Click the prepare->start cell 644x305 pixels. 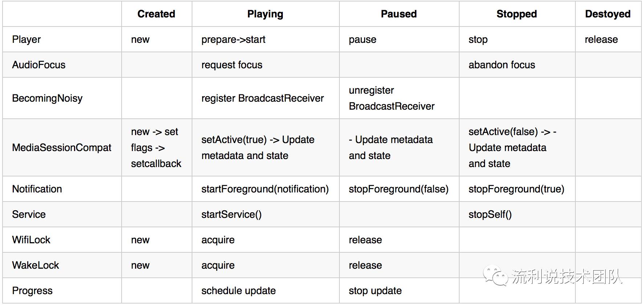tap(233, 39)
